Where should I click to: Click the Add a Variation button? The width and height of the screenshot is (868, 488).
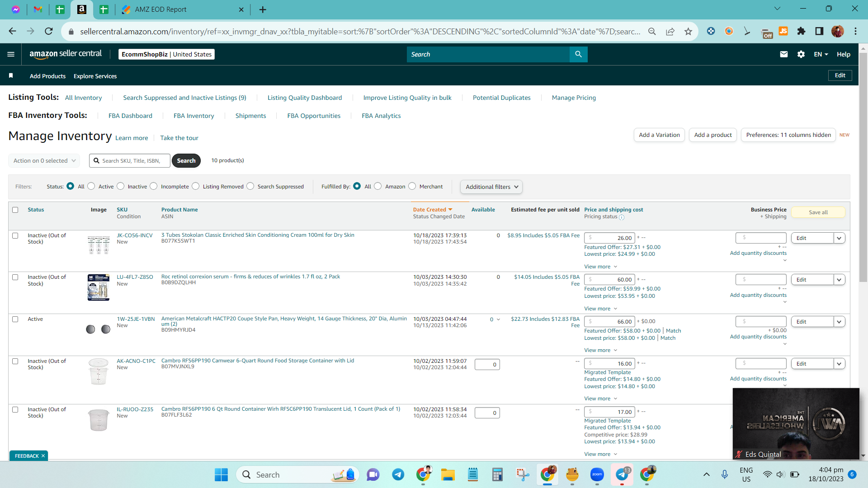(659, 135)
